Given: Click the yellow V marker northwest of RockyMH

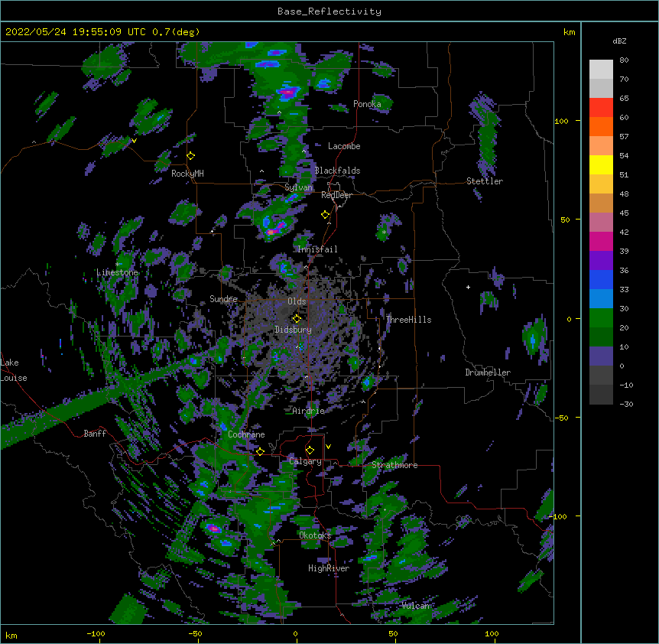Looking at the screenshot, I should tap(134, 141).
